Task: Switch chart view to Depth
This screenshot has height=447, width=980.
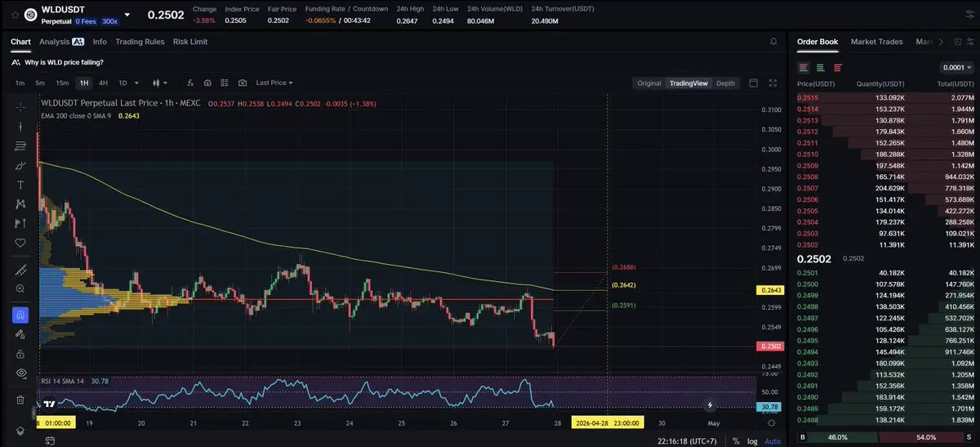Action: [725, 83]
